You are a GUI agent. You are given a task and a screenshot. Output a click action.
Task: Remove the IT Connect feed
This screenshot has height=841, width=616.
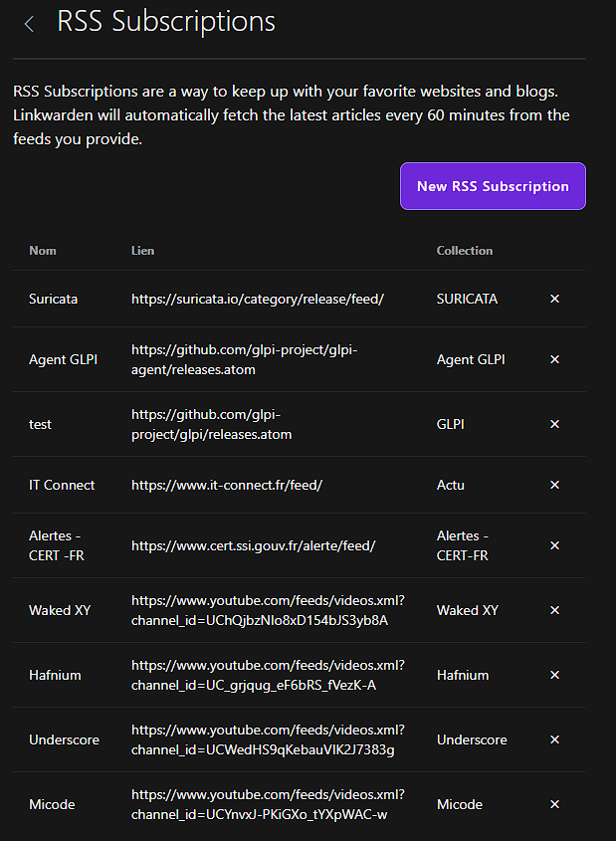coord(554,485)
